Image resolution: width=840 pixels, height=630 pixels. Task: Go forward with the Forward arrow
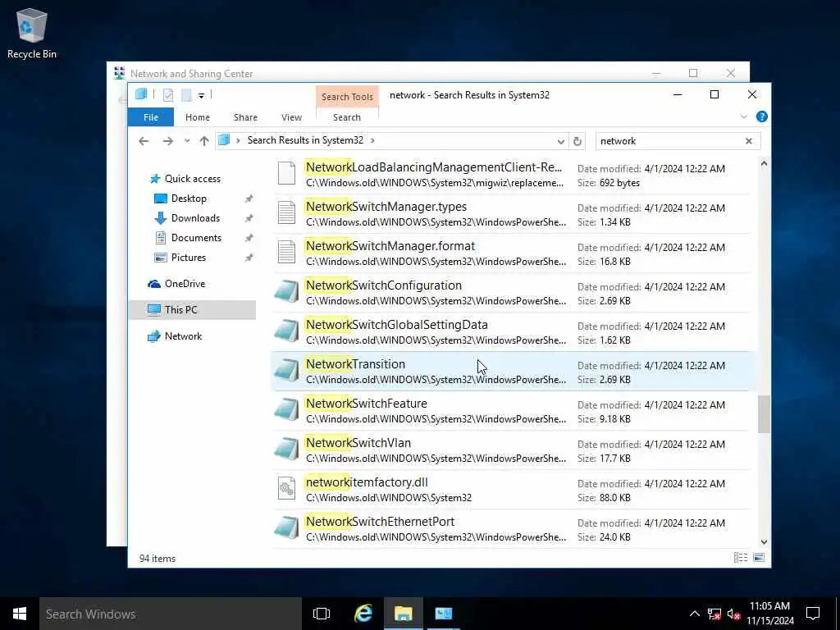click(167, 141)
